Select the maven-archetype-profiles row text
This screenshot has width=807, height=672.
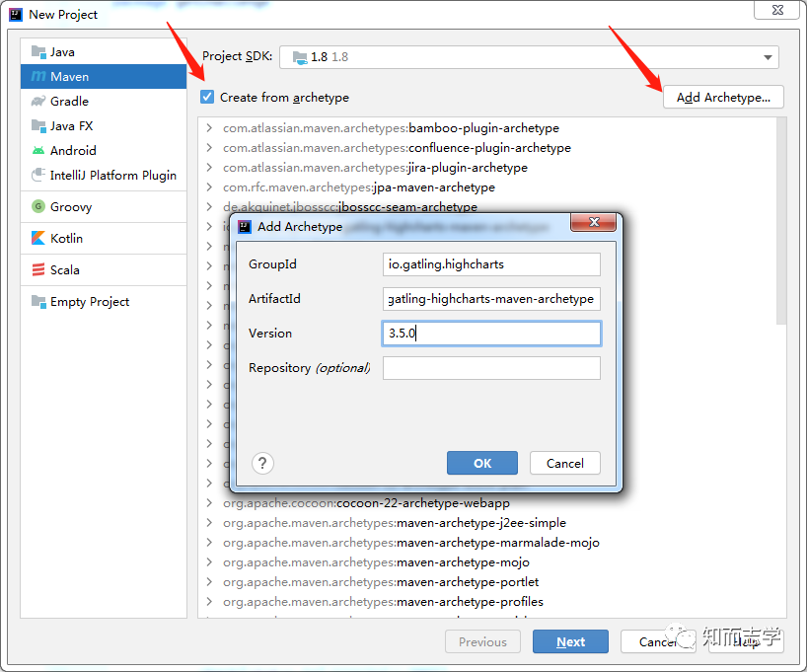coord(383,602)
